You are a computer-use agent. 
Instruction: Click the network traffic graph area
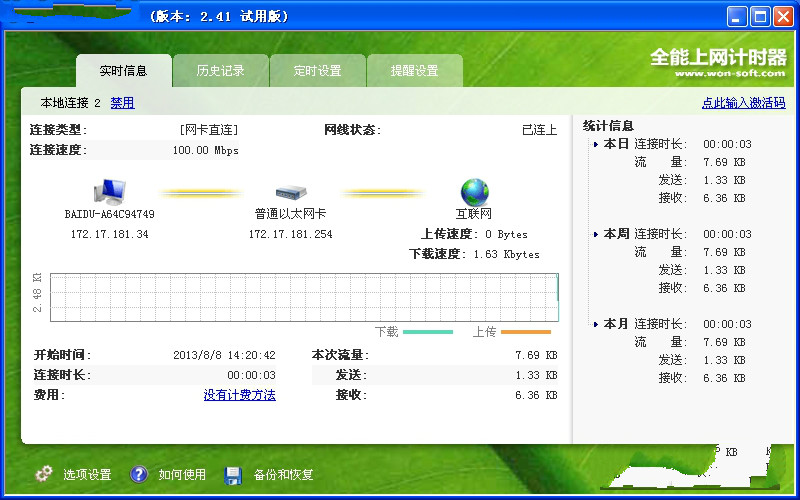click(x=304, y=297)
